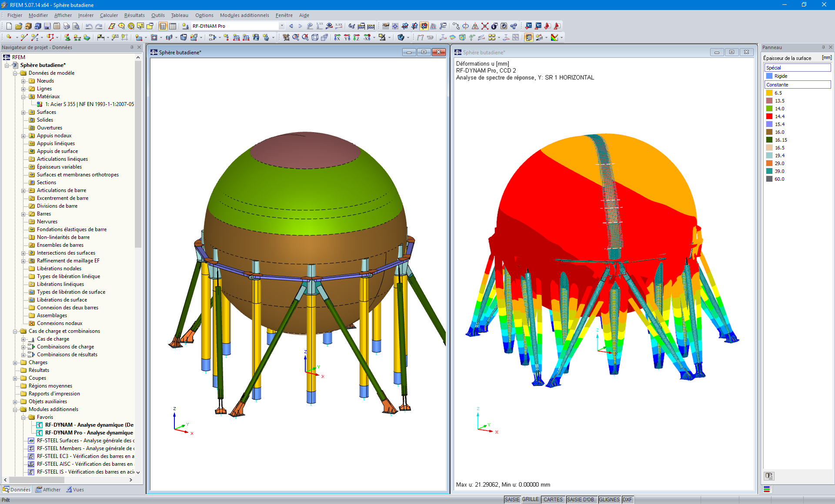Image resolution: width=835 pixels, height=504 pixels.
Task: Click RF-STEEL Surfaces analysis icon
Action: pyautogui.click(x=33, y=440)
